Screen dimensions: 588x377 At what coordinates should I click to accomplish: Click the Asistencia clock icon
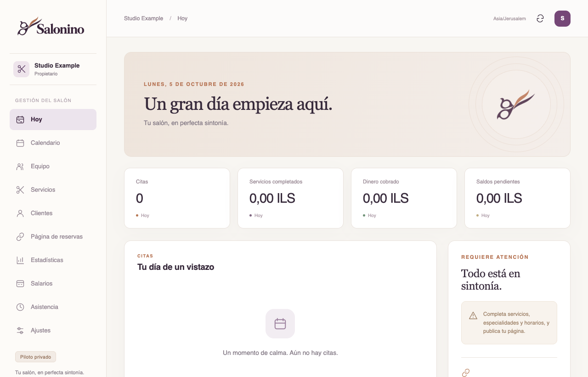(x=20, y=307)
